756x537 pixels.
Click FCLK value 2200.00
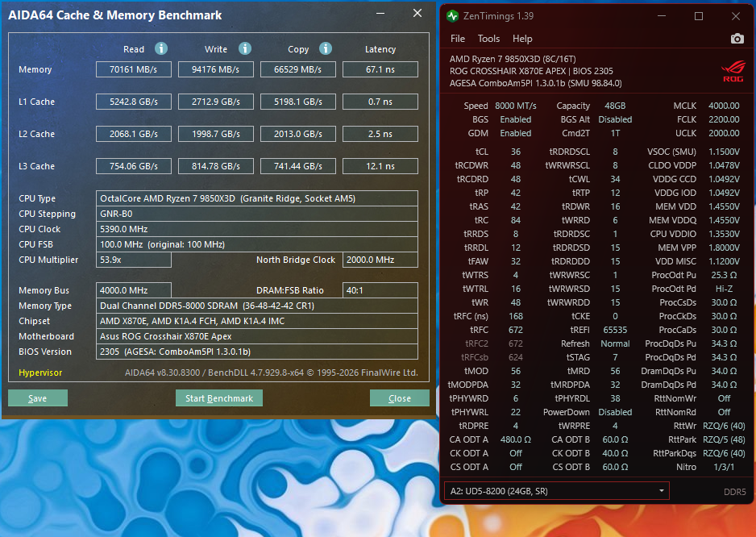[x=724, y=119]
